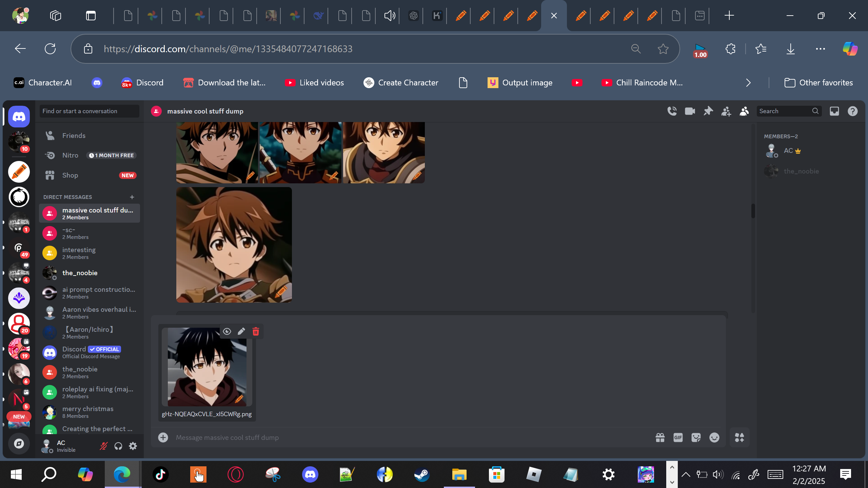Open the Character.AI bookmark
Viewport: 868px width, 488px height.
43,83
